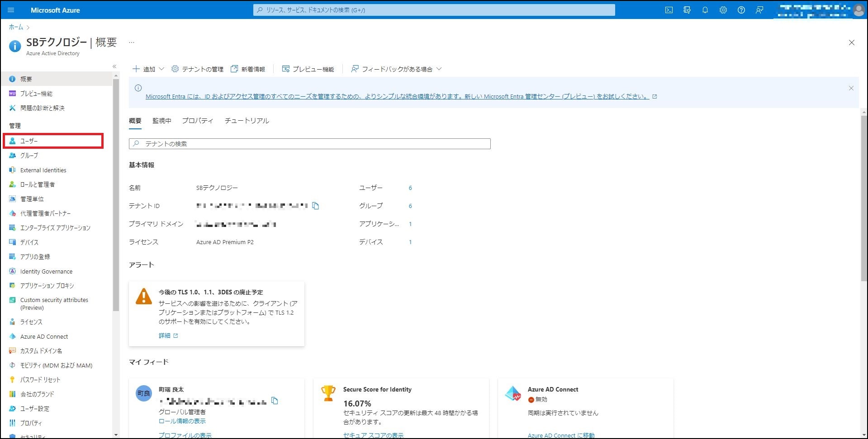Open ユーザー in the sidebar
868x439 pixels.
pos(53,141)
